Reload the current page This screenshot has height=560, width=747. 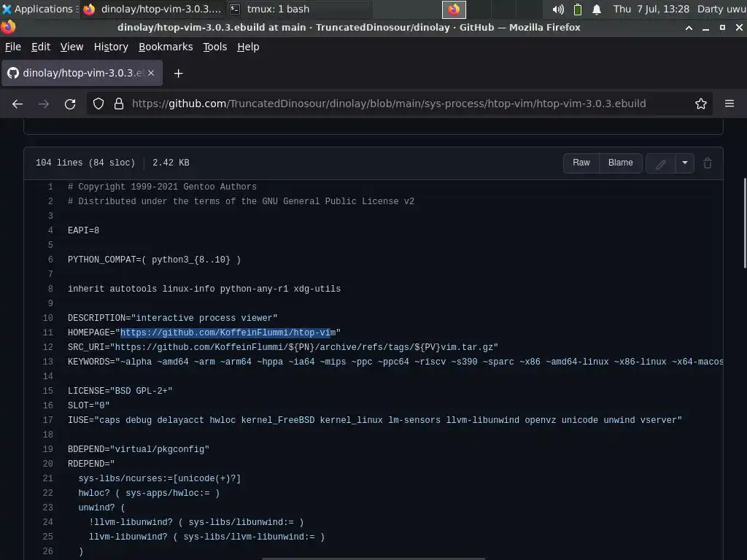pyautogui.click(x=70, y=104)
